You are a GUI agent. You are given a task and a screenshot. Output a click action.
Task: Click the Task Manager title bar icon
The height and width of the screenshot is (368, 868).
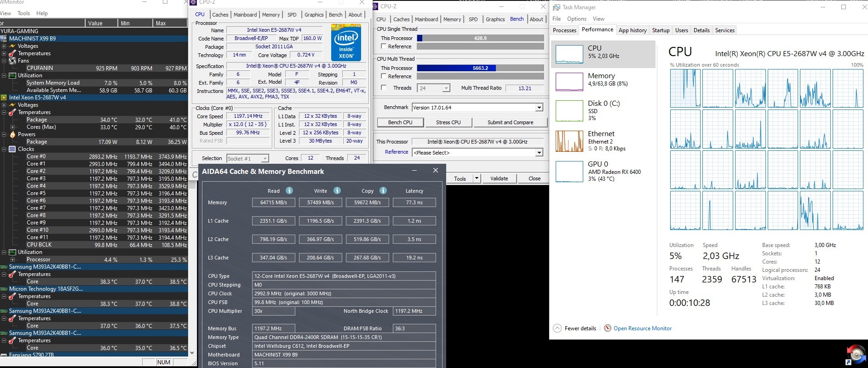point(557,7)
